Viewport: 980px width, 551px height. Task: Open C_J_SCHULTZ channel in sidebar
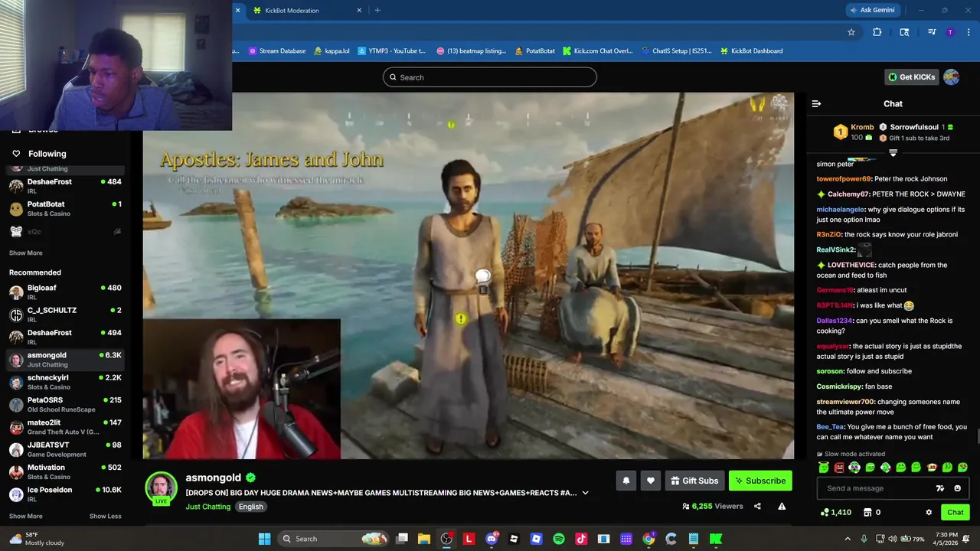[x=65, y=315]
